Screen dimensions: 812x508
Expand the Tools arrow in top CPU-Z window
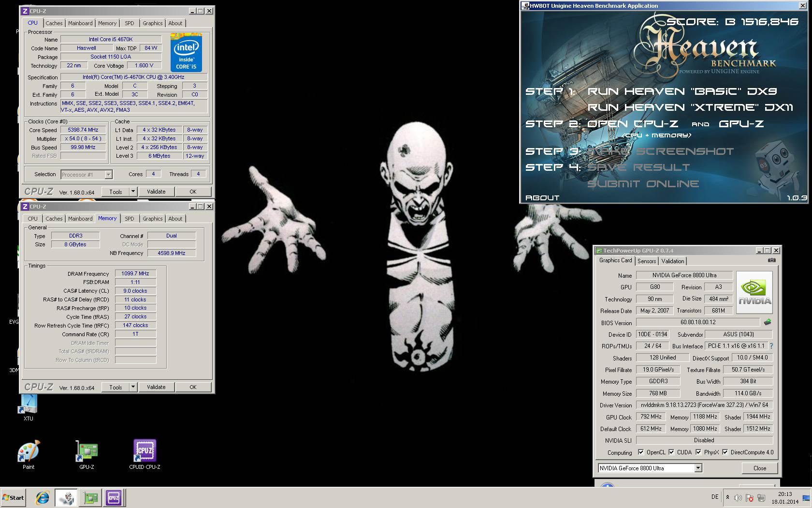coord(133,192)
